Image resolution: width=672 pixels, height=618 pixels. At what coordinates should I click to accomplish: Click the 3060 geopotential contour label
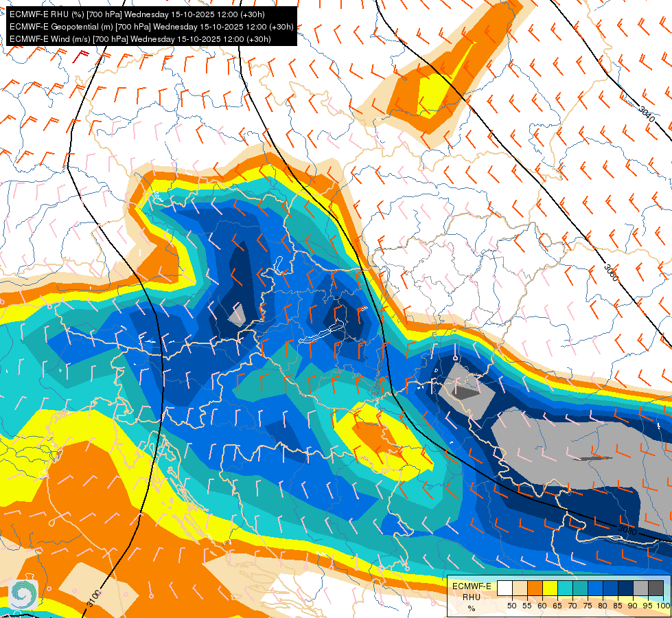[611, 273]
